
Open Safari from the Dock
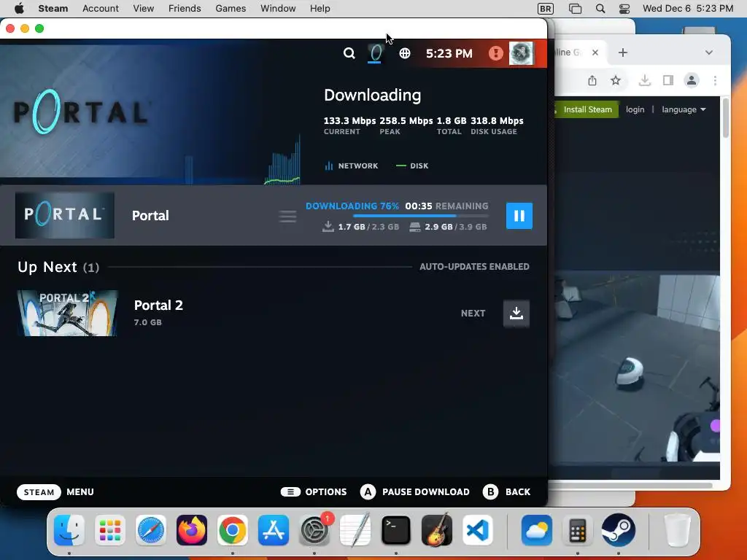151,530
